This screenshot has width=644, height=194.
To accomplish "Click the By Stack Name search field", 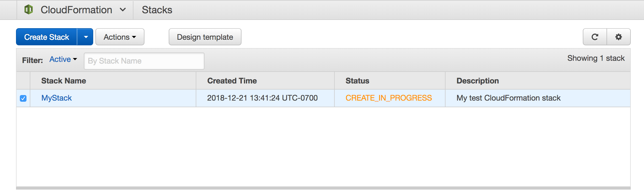I will tap(144, 61).
